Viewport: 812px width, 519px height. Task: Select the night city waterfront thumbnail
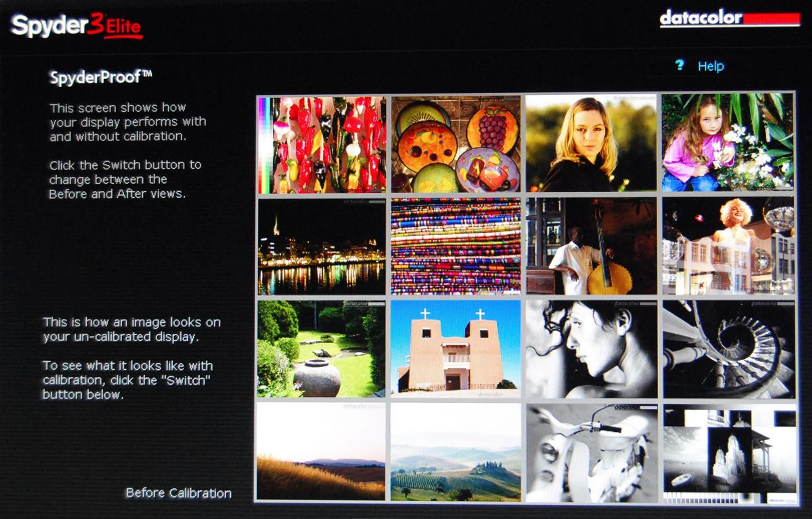pyautogui.click(x=322, y=247)
